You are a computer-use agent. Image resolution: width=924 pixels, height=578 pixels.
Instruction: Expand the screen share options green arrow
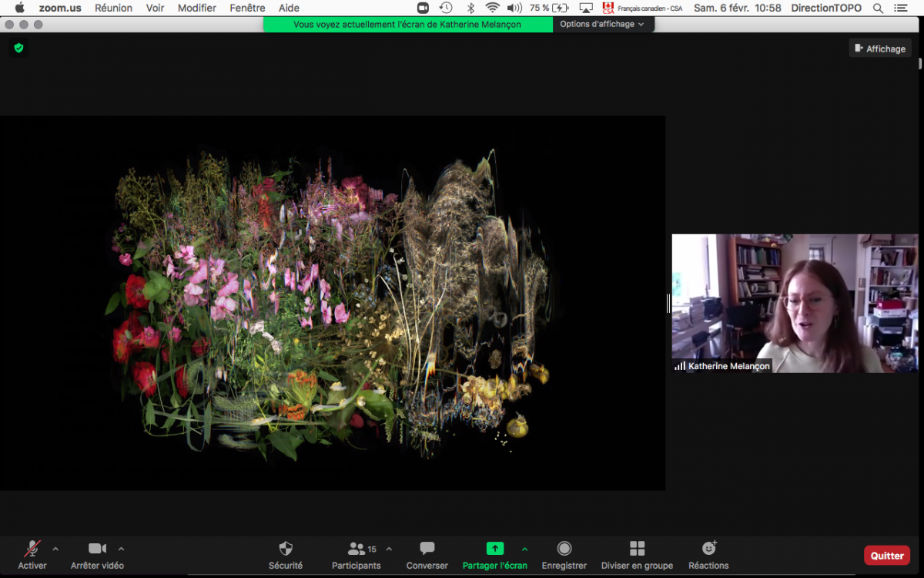point(524,549)
